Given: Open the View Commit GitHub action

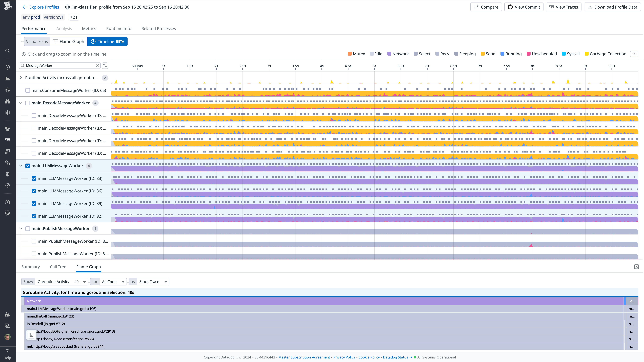Looking at the screenshot, I should 524,7.
